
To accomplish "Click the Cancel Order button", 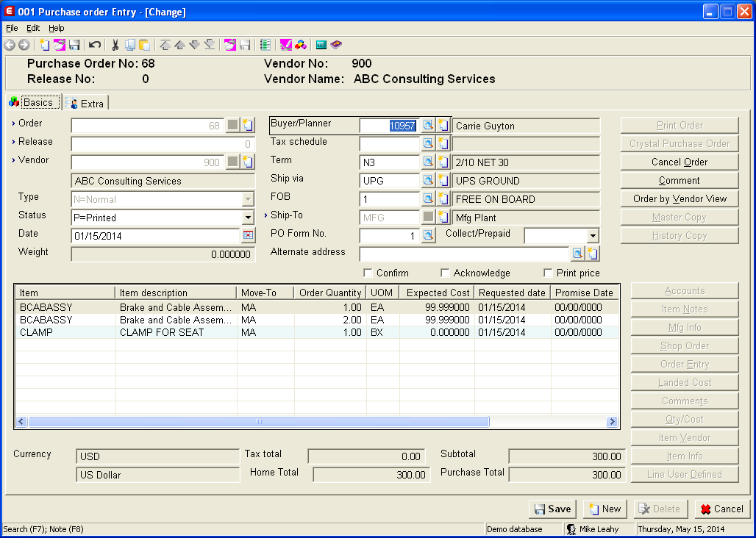I will coord(680,162).
